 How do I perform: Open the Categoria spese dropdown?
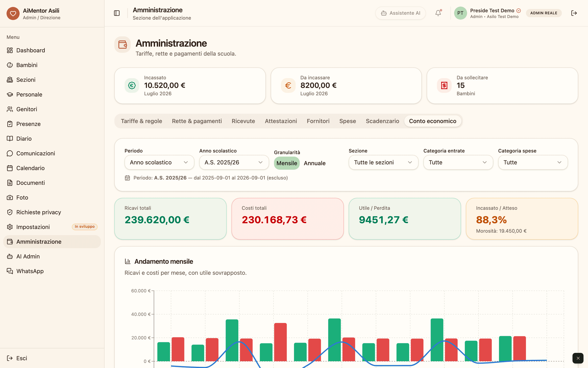(x=533, y=162)
